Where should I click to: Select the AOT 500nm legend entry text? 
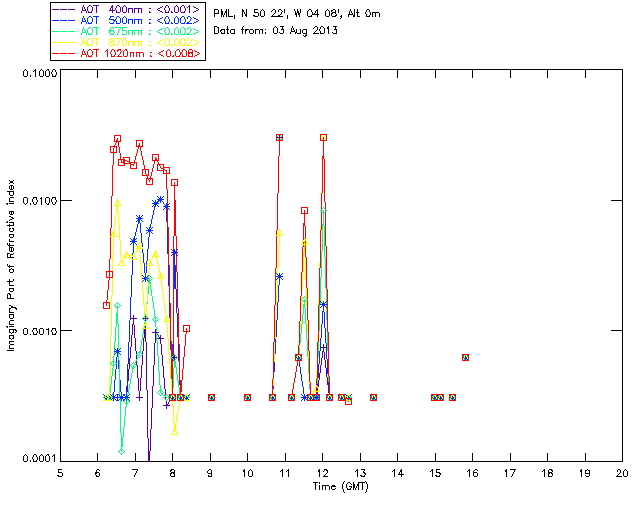tap(140, 20)
